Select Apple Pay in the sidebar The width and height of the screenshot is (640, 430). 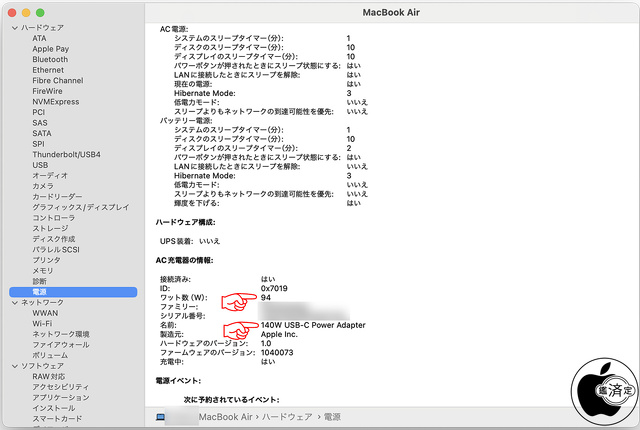point(51,49)
